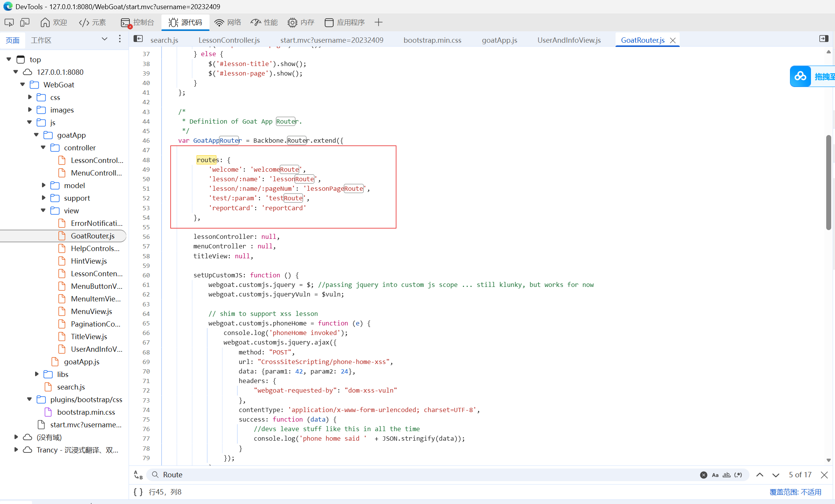Toggle the replace field icon in search
Viewport: 835px width, 504px height.
pyautogui.click(x=138, y=475)
